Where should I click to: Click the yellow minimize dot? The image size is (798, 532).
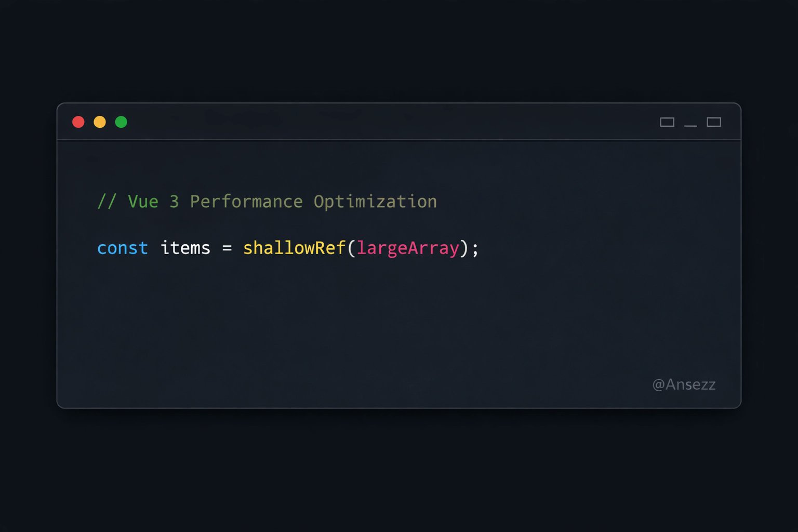pyautogui.click(x=100, y=122)
